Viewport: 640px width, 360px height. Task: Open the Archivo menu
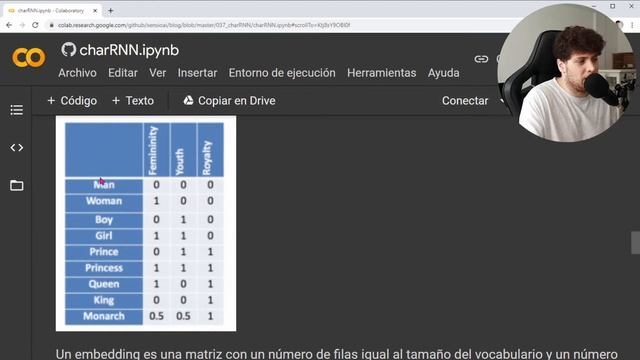pyautogui.click(x=77, y=73)
